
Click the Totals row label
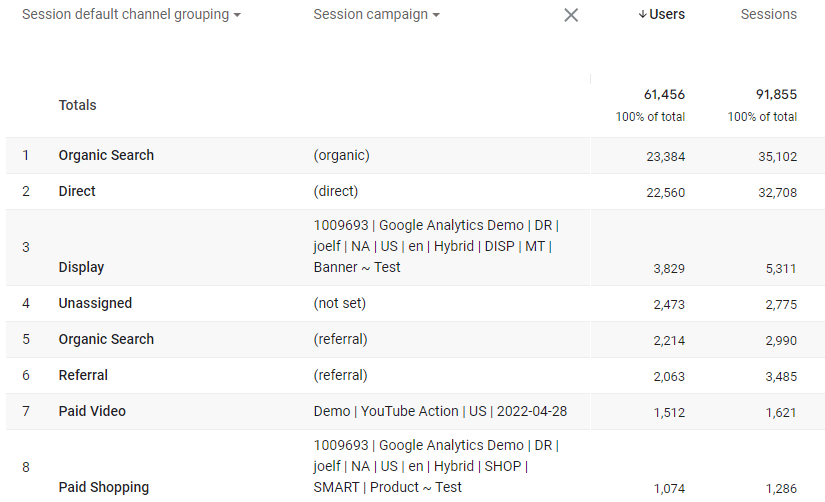click(x=78, y=105)
